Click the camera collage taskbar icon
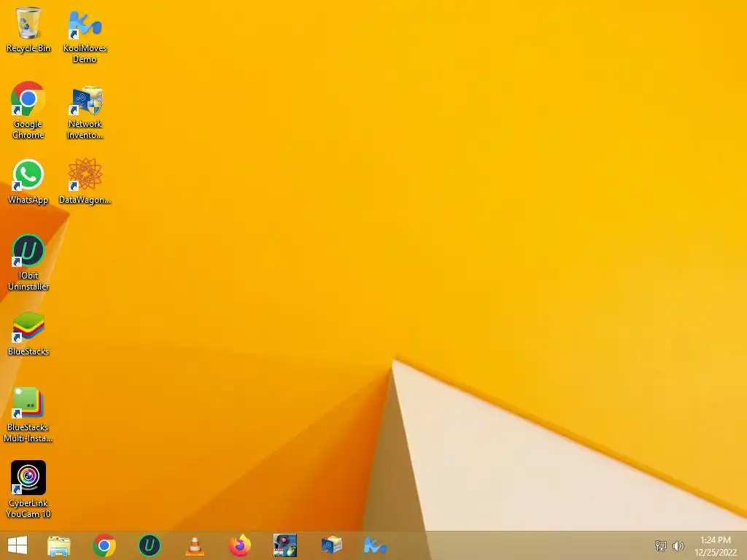 point(285,545)
